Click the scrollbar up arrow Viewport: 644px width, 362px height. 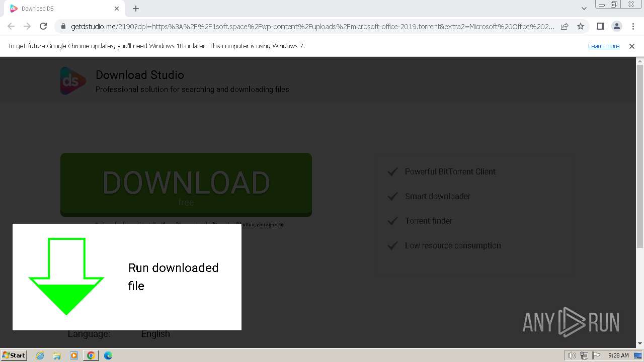(640, 61)
